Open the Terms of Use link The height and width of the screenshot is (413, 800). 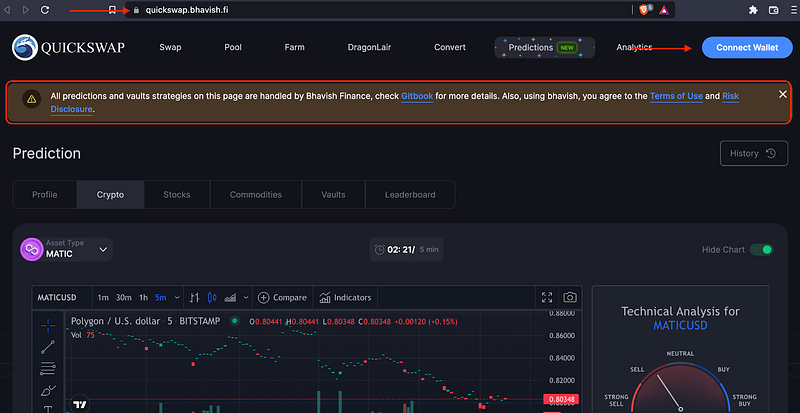click(676, 96)
